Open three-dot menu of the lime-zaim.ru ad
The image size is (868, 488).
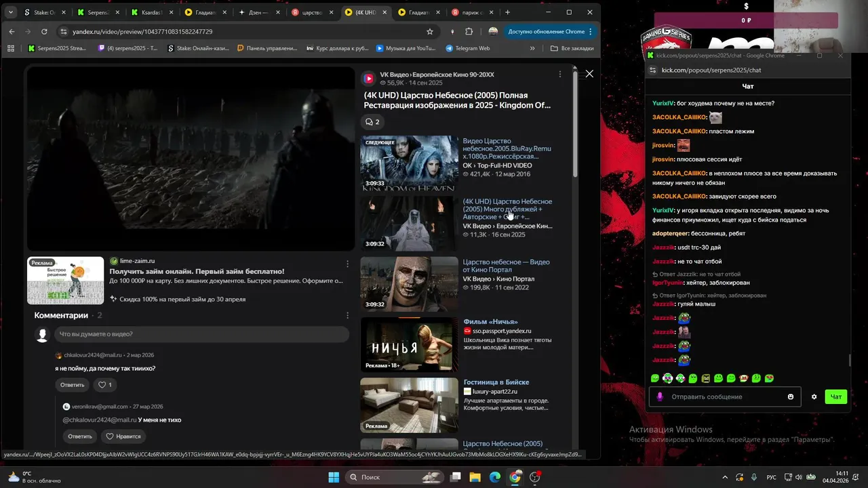coord(347,264)
